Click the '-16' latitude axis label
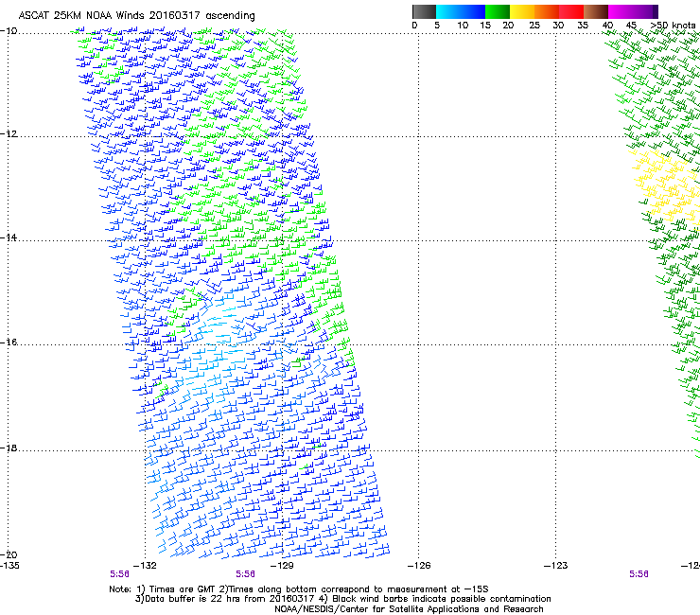The width and height of the screenshot is (700, 615). (x=9, y=343)
